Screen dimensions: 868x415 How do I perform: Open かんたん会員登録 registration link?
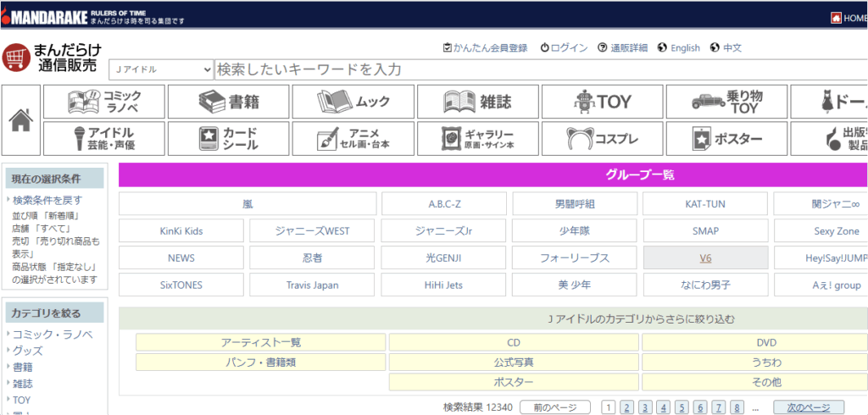pos(491,48)
